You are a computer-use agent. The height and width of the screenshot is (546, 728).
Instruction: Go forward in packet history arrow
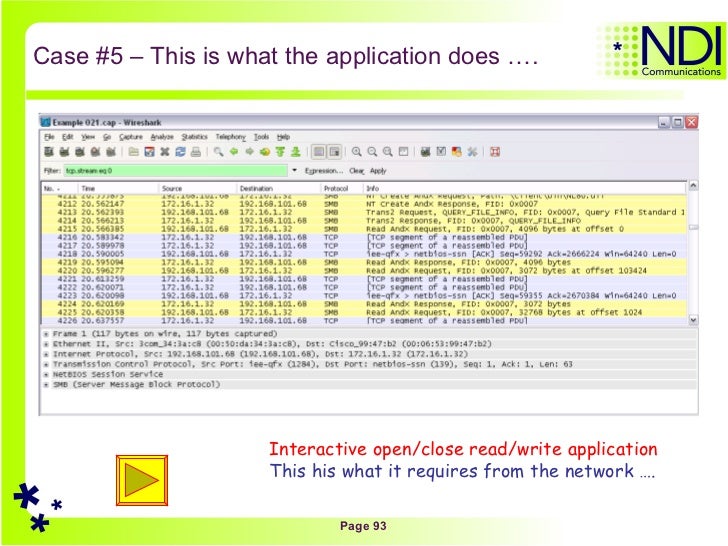pos(250,152)
